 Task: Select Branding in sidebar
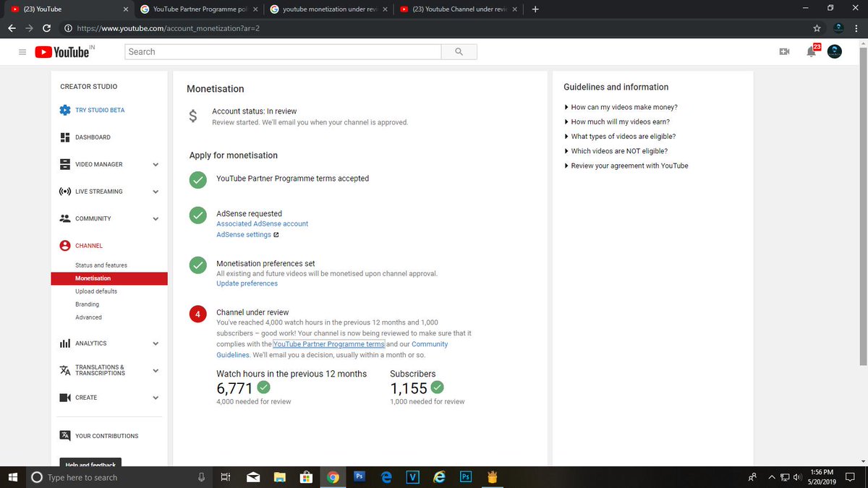point(88,304)
